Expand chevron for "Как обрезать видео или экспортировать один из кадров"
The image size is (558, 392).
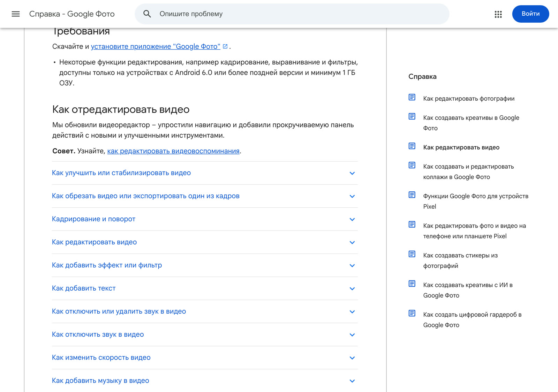[x=352, y=196]
